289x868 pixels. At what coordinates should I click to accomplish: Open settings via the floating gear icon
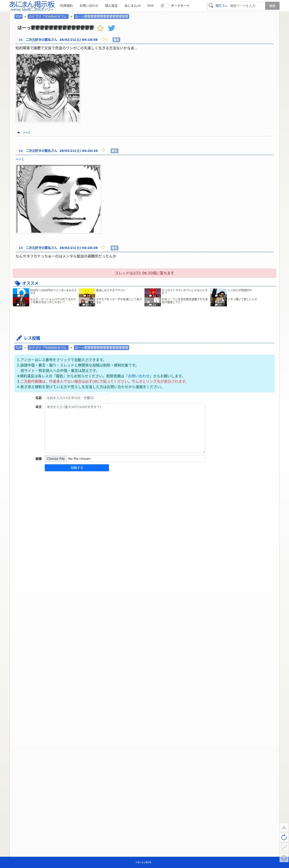click(284, 858)
